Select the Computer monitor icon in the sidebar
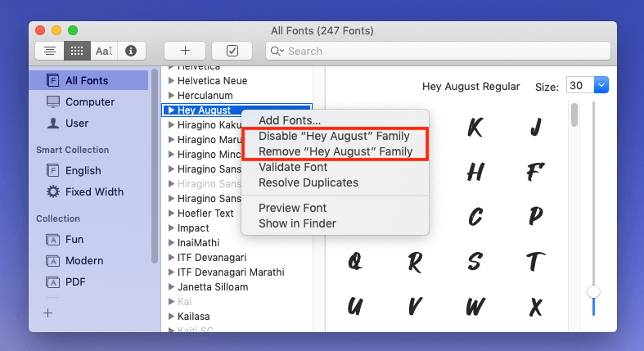The width and height of the screenshot is (644, 351). point(52,101)
